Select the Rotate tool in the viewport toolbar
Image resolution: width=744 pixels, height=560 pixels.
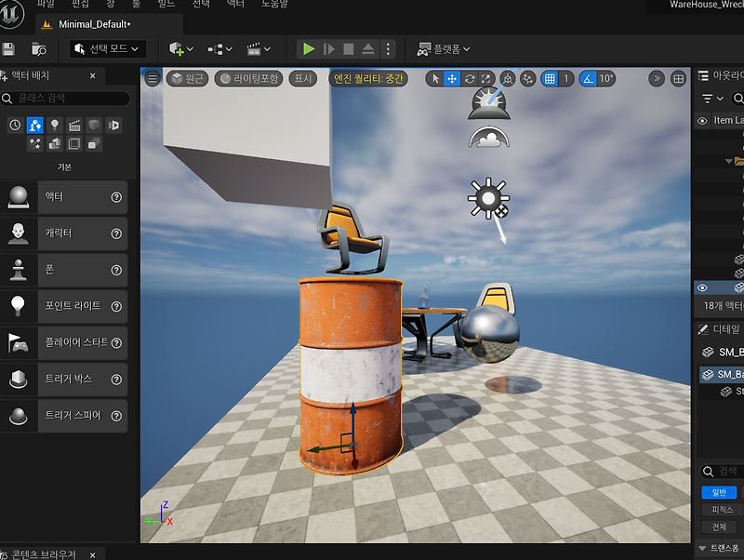(471, 79)
